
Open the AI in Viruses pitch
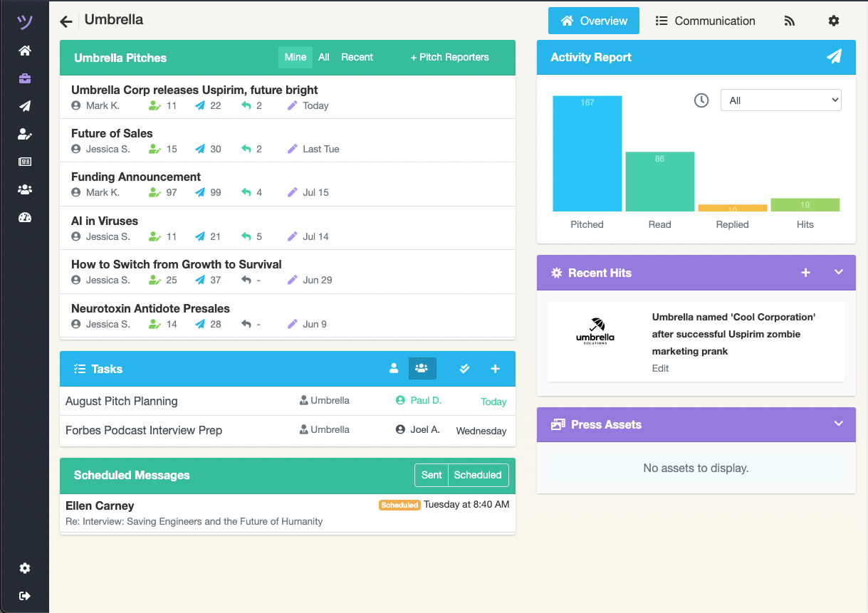click(x=105, y=221)
